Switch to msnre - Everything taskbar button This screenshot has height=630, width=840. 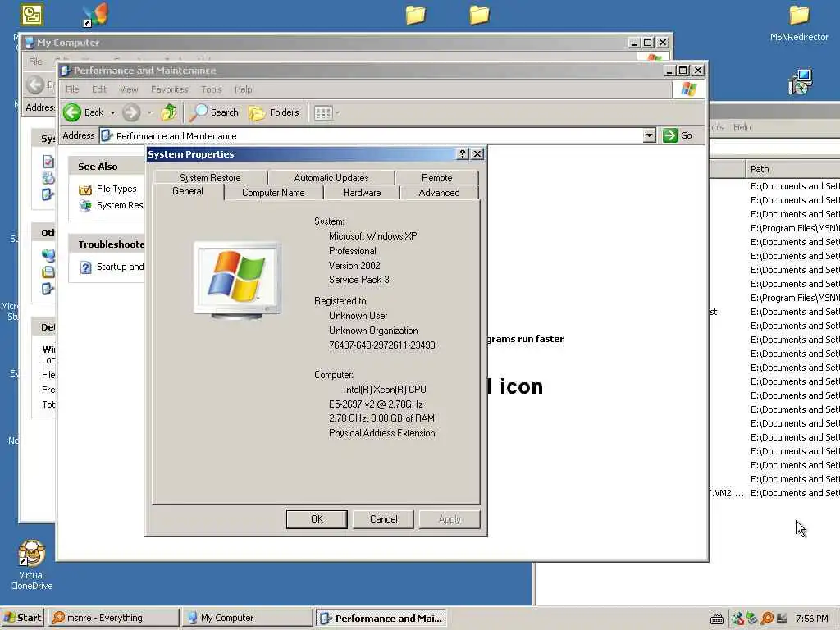pos(113,618)
